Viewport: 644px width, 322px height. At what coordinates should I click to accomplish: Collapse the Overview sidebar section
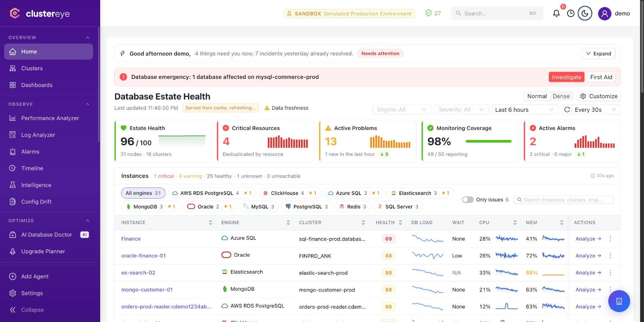click(87, 37)
